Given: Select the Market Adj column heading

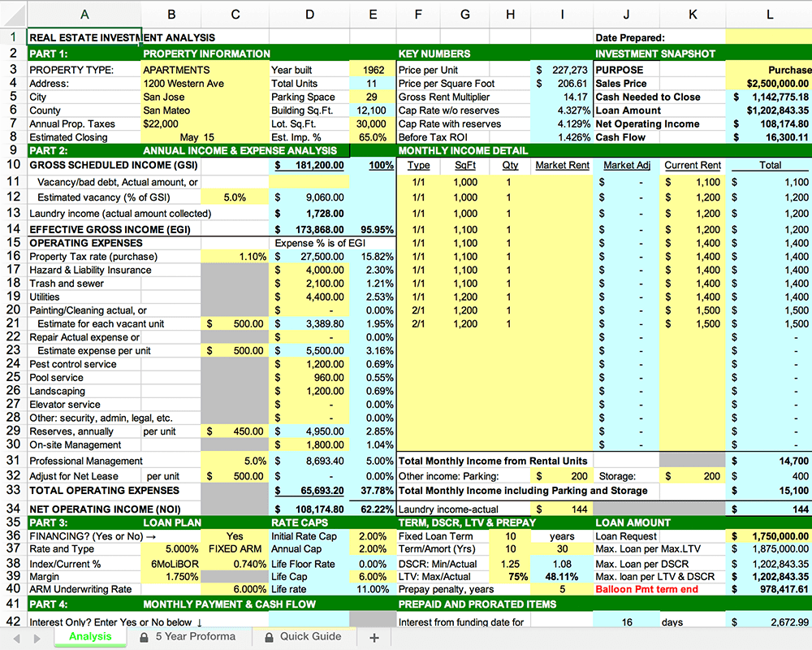Looking at the screenshot, I should tap(626, 165).
